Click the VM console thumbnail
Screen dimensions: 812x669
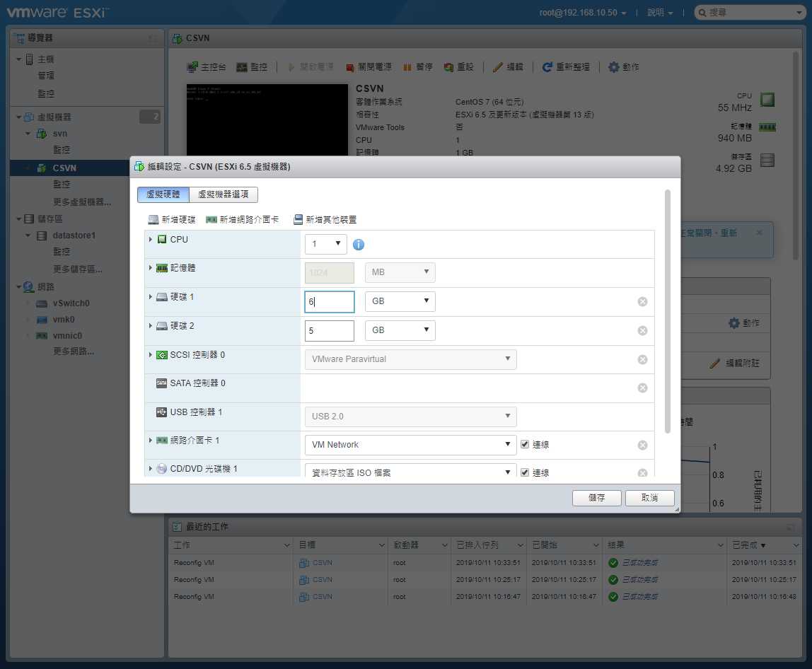tap(267, 120)
